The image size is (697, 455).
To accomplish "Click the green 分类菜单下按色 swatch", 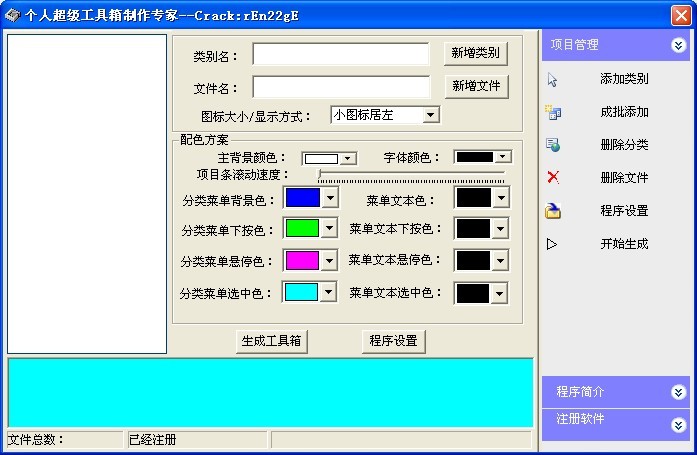I will coord(302,228).
